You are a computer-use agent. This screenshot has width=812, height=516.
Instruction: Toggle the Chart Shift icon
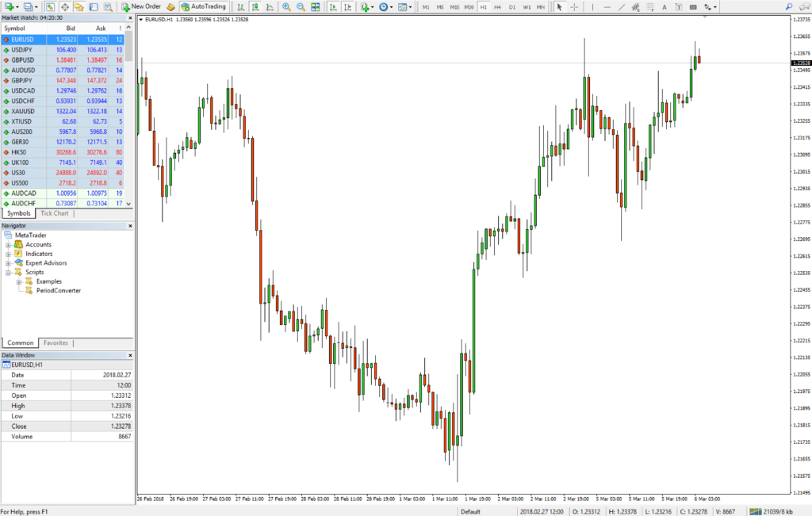click(347, 6)
